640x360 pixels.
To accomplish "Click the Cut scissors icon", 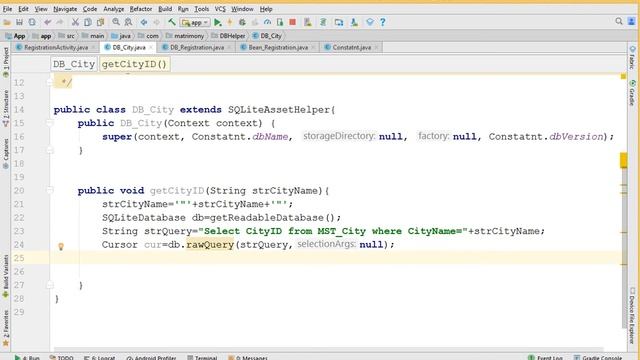I will [75, 22].
